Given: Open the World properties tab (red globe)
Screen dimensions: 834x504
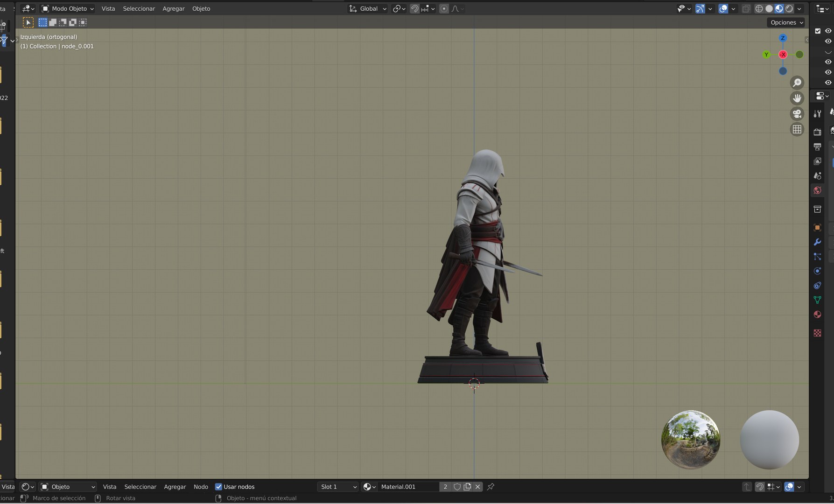Looking at the screenshot, I should click(x=817, y=190).
